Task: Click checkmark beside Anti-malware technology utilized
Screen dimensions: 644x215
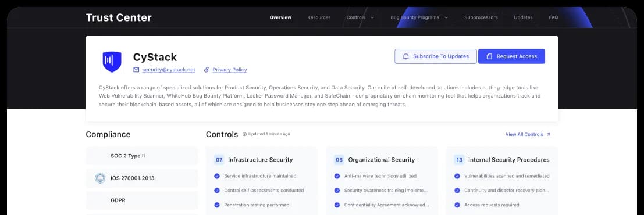Action: [x=337, y=176]
